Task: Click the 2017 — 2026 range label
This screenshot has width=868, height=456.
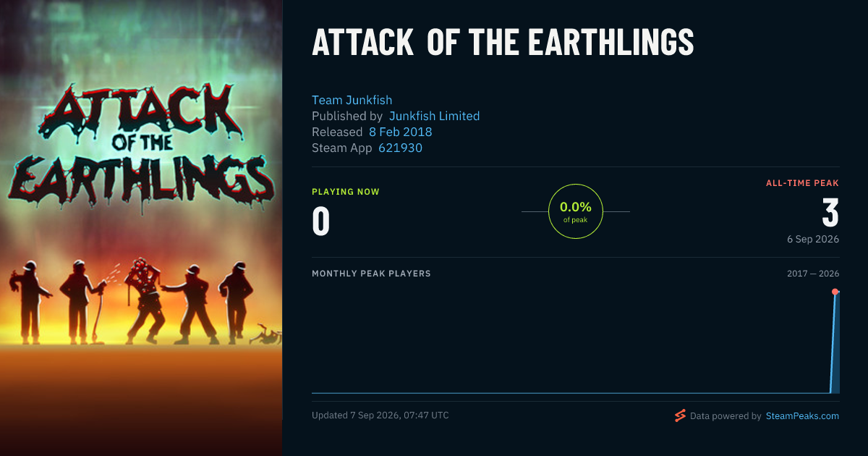Action: tap(813, 274)
